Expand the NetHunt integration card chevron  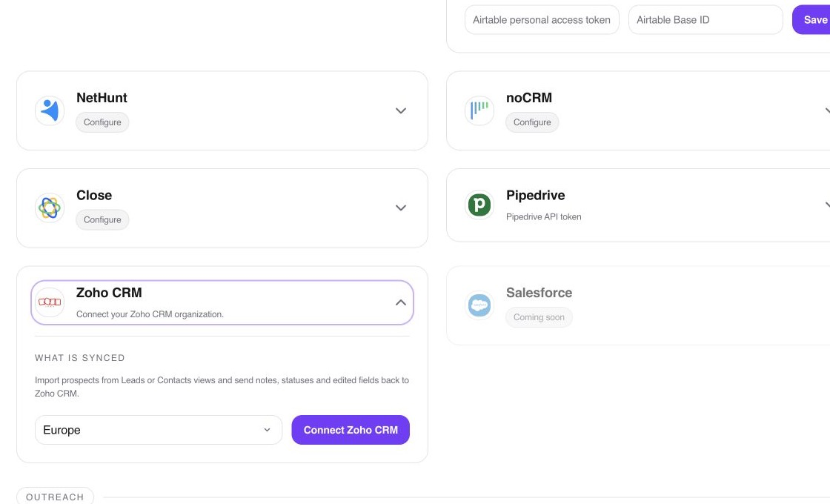pyautogui.click(x=401, y=110)
